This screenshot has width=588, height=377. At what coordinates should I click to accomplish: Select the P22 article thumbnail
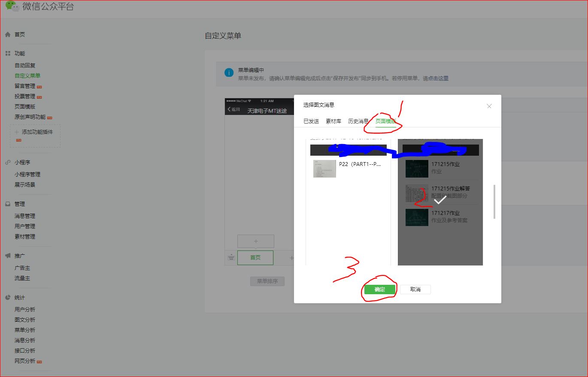[324, 169]
